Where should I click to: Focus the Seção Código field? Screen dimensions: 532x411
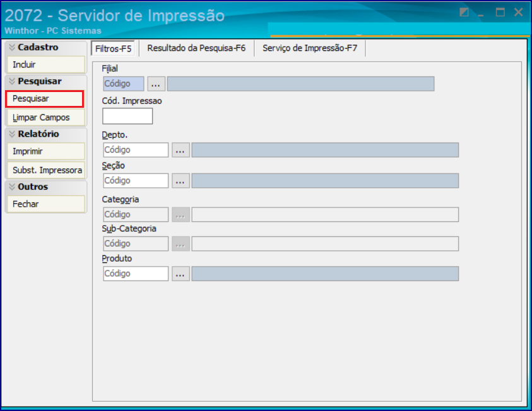(136, 180)
